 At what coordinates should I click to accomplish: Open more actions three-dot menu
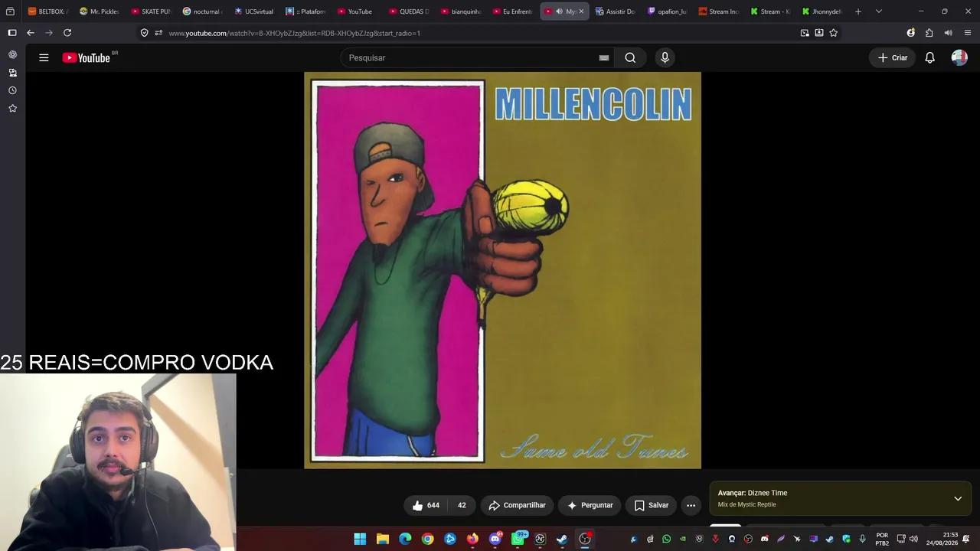[x=691, y=505]
